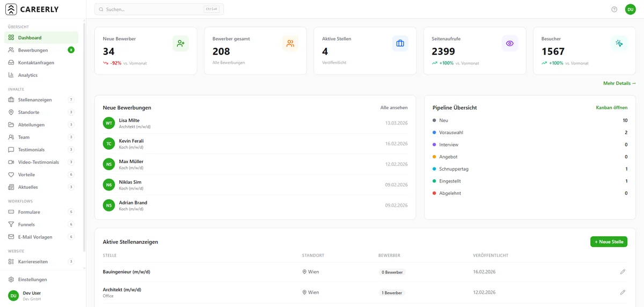
Task: Go to Bewerbungen in sidebar
Action: 41,50
